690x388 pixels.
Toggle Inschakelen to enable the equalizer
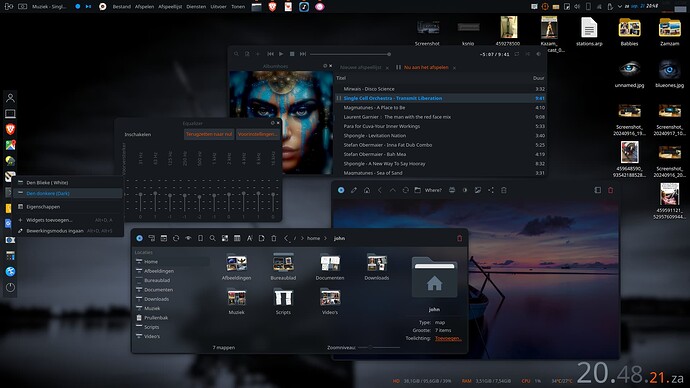138,134
